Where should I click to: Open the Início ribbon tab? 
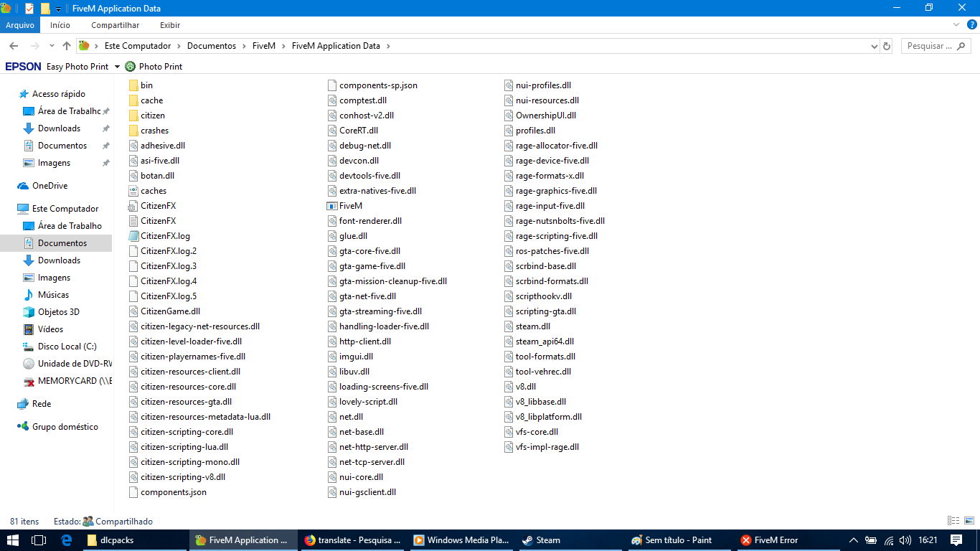[x=60, y=25]
